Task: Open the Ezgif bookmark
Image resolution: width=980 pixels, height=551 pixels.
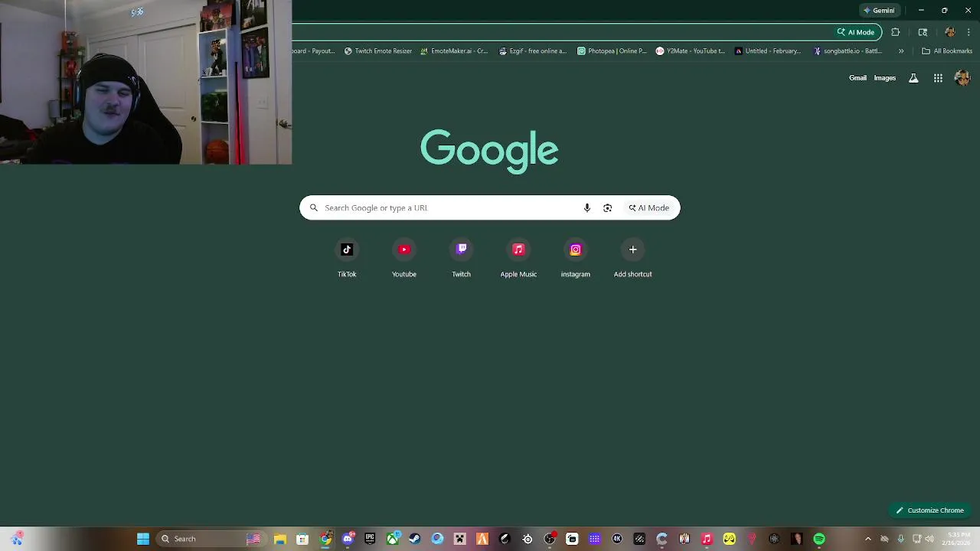Action: (x=533, y=51)
